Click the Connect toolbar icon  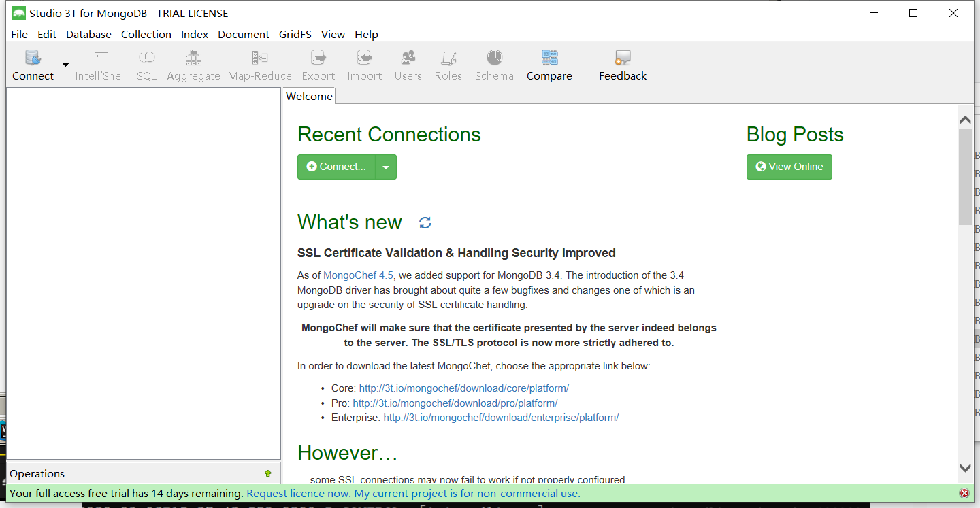click(33, 65)
